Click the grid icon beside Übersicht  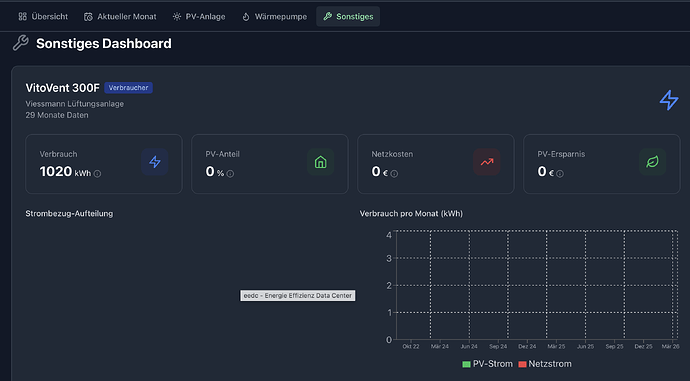tap(22, 17)
